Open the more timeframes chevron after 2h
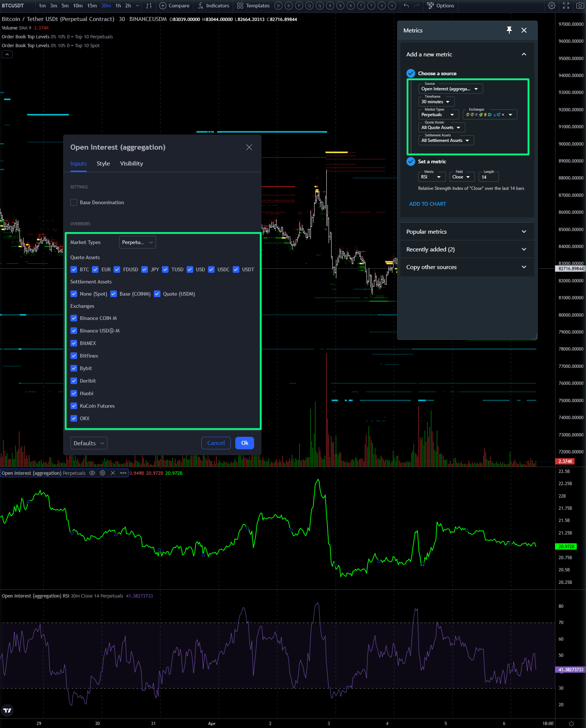Viewport: 586px width, 728px height. pyautogui.click(x=138, y=6)
